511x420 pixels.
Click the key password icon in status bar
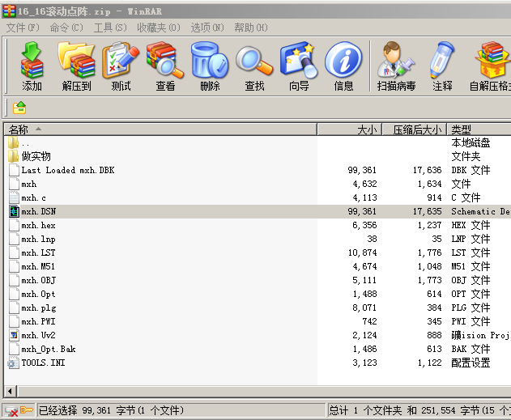27,410
